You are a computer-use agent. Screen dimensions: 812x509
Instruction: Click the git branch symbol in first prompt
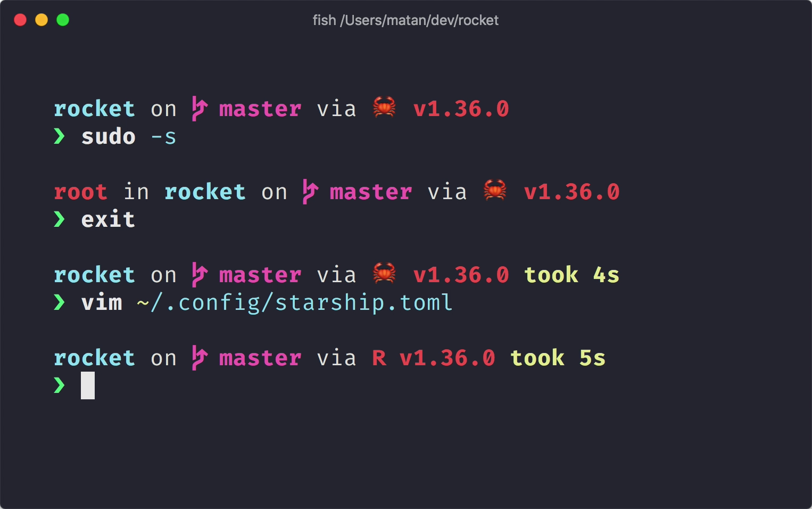(199, 109)
